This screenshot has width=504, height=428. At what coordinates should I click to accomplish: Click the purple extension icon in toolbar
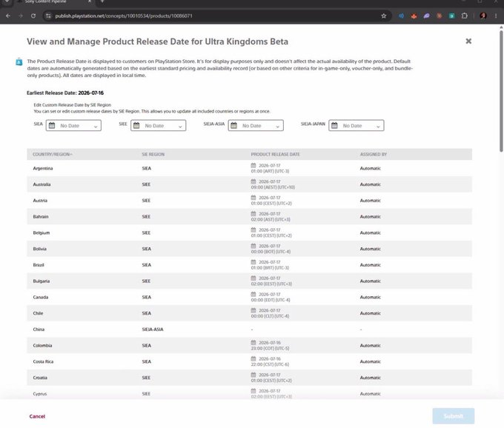[x=426, y=16]
